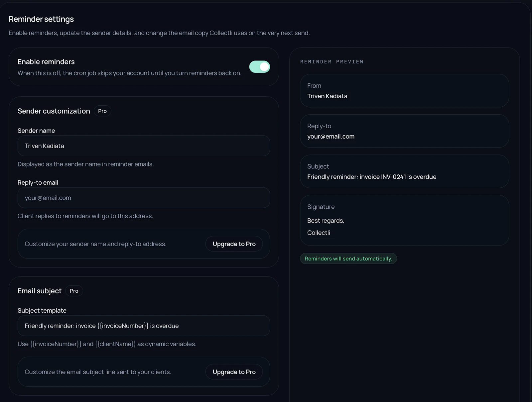The width and height of the screenshot is (532, 402).
Task: Disable the Enable reminders toggle
Action: tap(259, 66)
